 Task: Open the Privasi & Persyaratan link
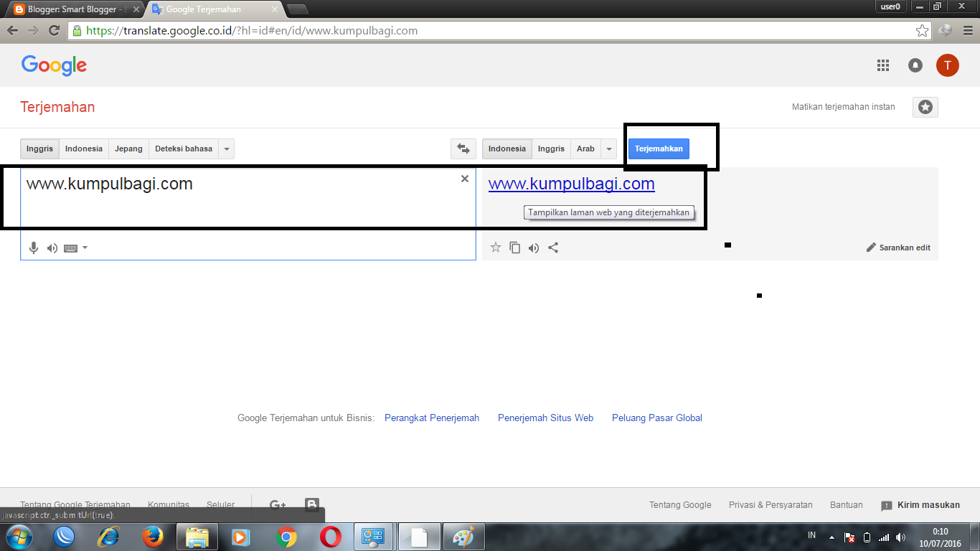771,505
